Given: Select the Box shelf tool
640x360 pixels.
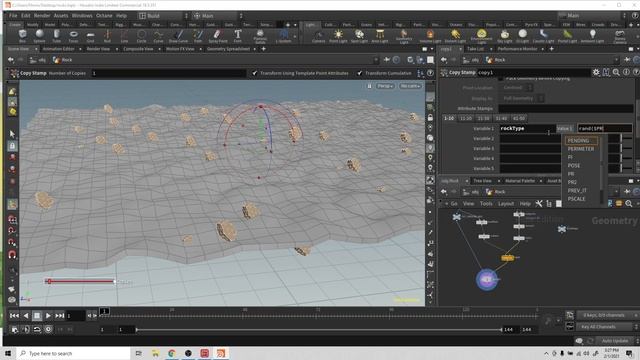Looking at the screenshot, I should point(22,36).
